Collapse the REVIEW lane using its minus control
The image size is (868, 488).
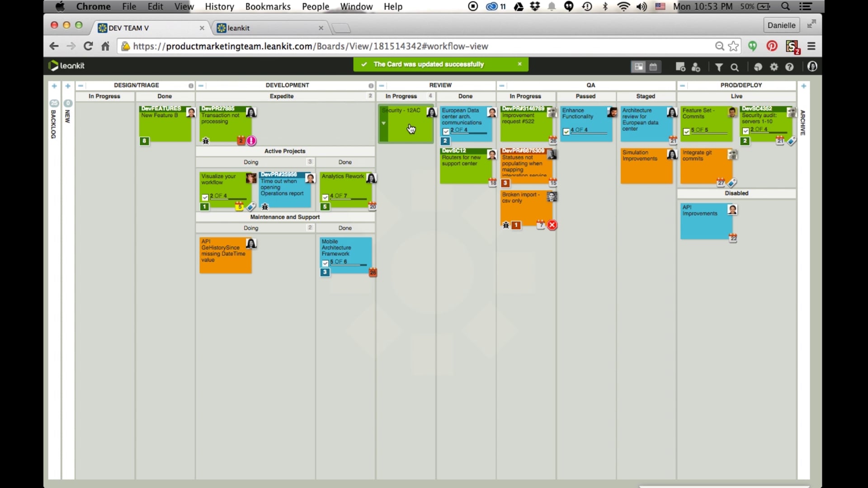[x=382, y=85]
